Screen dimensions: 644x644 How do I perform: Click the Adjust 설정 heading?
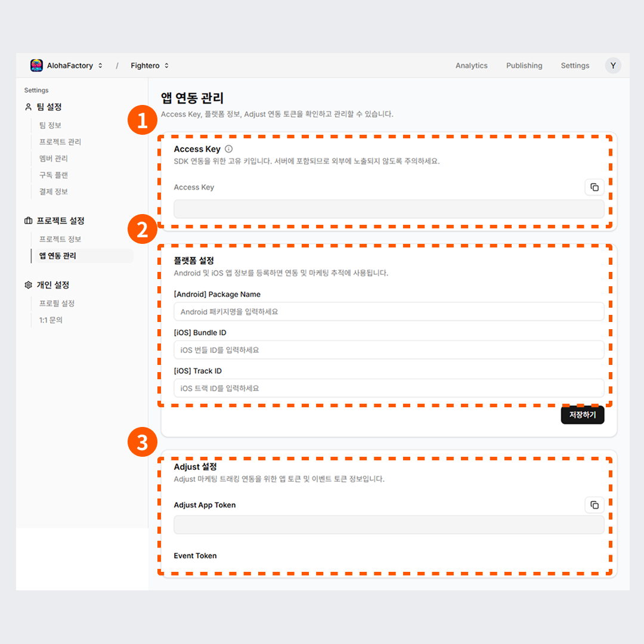[195, 466]
